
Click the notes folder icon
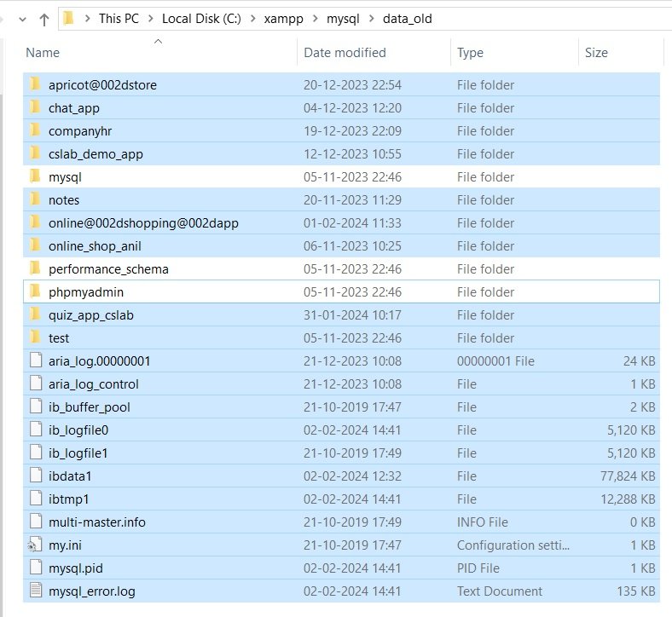click(35, 199)
